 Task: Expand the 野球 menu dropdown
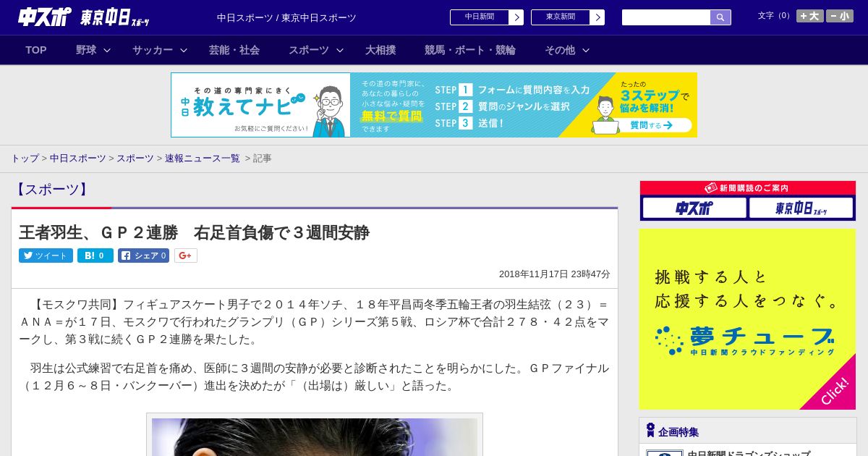coord(93,50)
